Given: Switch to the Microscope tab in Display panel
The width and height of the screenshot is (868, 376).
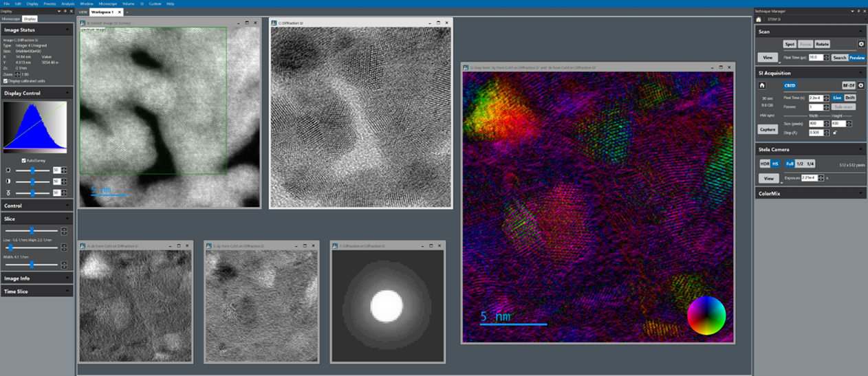Looking at the screenshot, I should [10, 19].
